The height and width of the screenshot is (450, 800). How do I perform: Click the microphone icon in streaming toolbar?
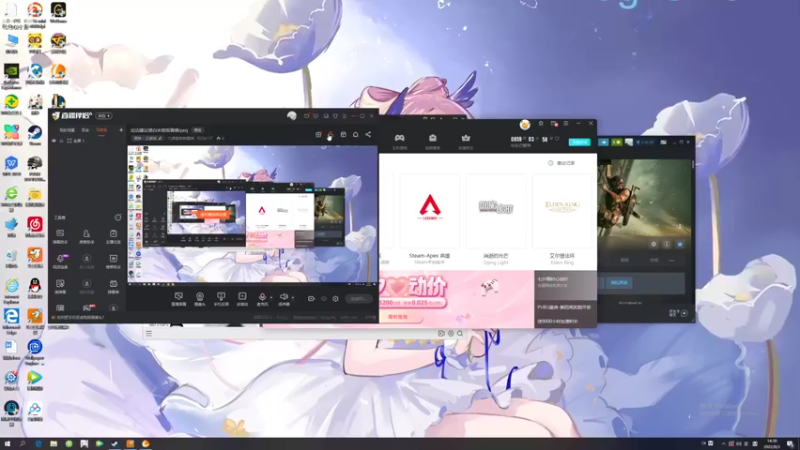pyautogui.click(x=262, y=298)
